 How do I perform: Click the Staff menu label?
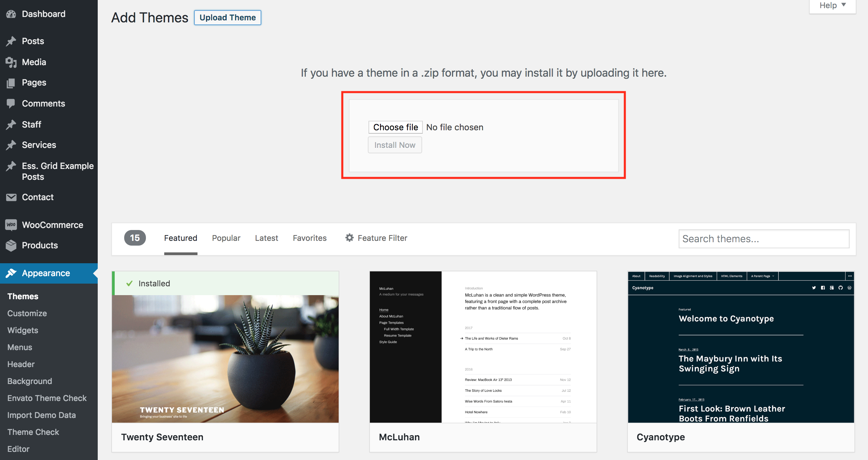click(x=32, y=124)
